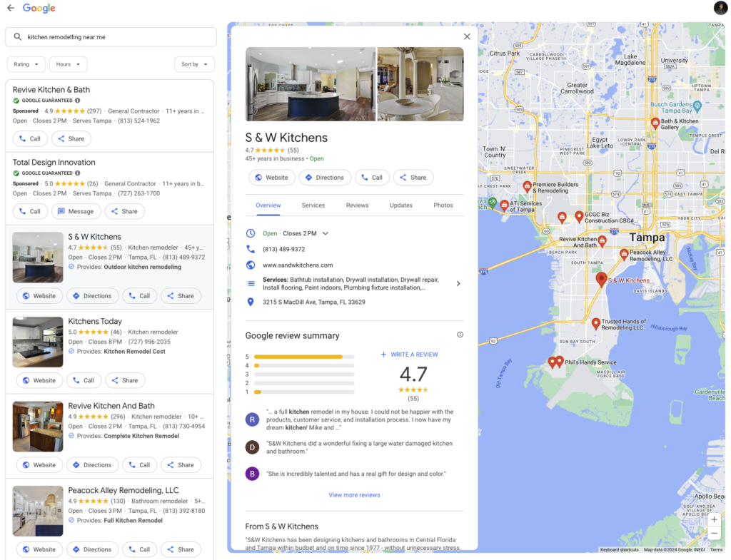
Task: Open the large kitchen photo in detail panel
Action: tap(311, 84)
